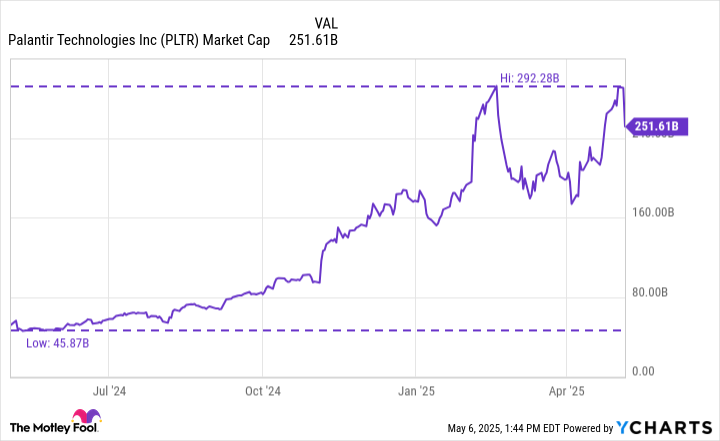Select the Oct '24 x-axis label

pos(265,391)
